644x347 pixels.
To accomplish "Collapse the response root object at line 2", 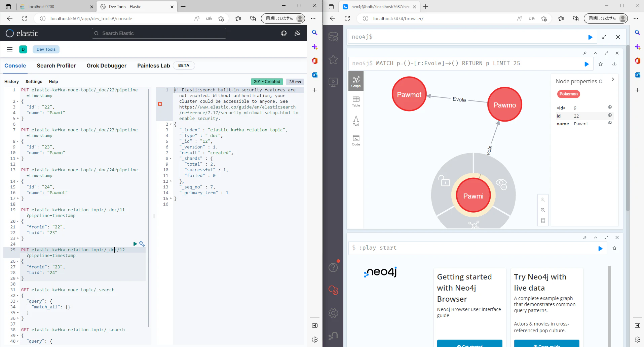I will (x=171, y=124).
